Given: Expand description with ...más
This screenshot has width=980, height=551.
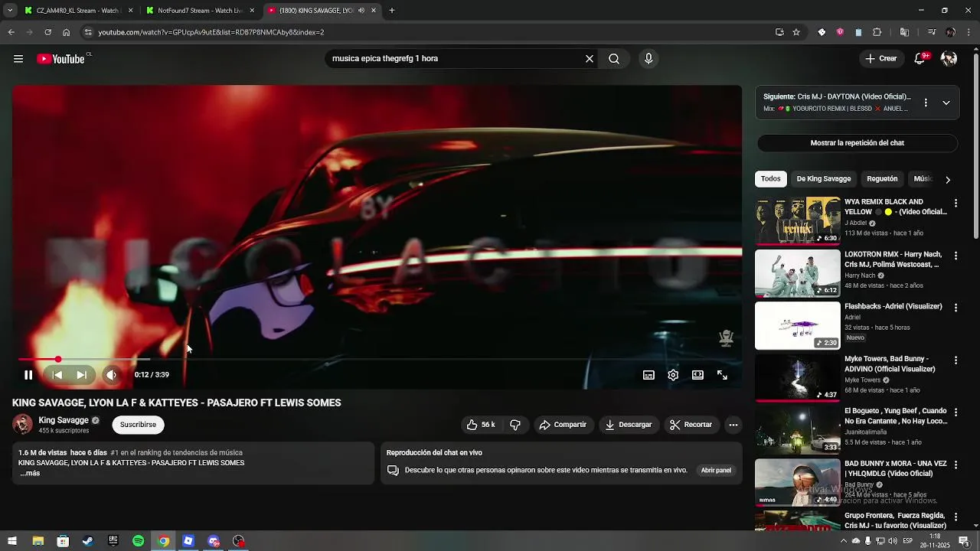Looking at the screenshot, I should [x=30, y=474].
